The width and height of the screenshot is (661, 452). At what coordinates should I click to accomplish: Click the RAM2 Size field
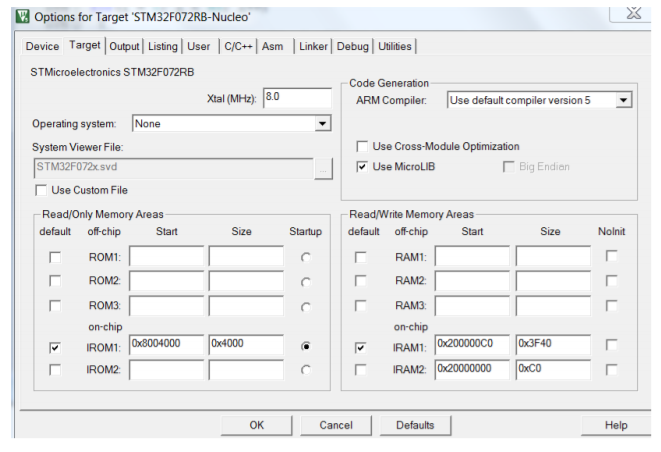coord(553,281)
